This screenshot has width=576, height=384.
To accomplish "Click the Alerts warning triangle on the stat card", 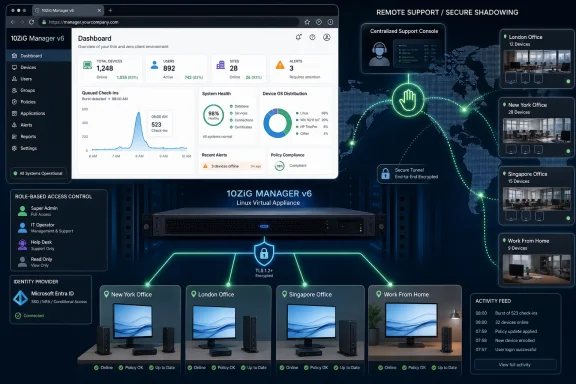I will (280, 65).
